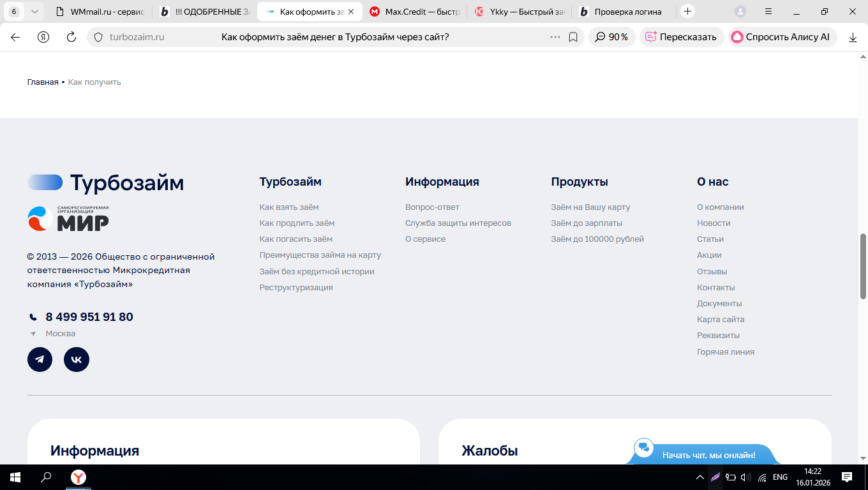Image resolution: width=868 pixels, height=490 pixels.
Task: Click the Windows Start button
Action: tap(15, 477)
